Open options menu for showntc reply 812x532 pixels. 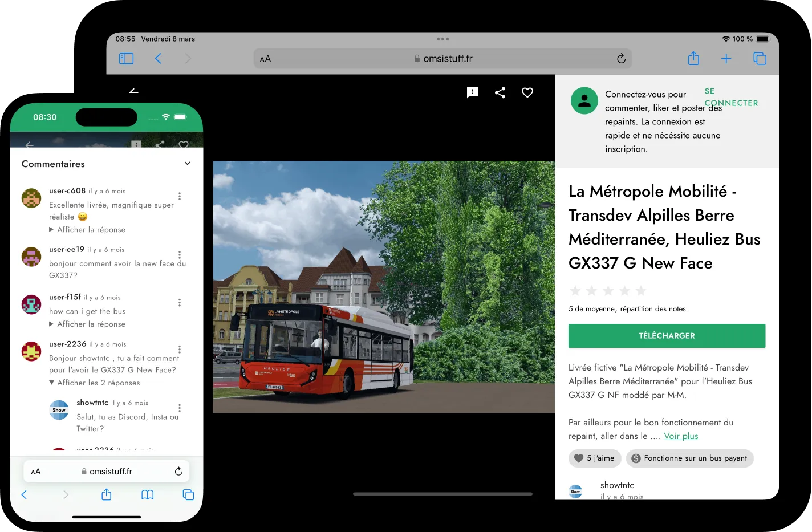180,408
